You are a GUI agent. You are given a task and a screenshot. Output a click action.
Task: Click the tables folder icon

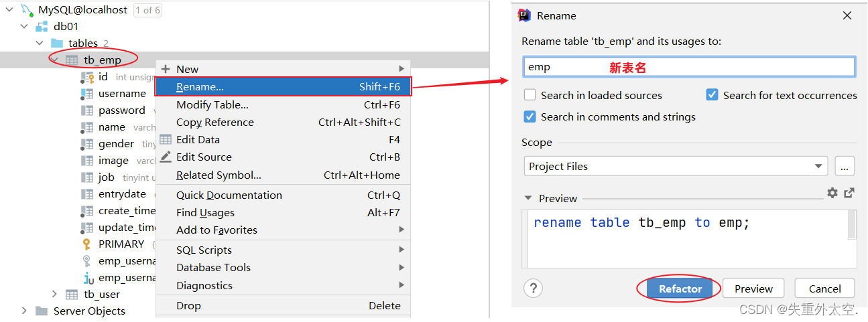57,43
